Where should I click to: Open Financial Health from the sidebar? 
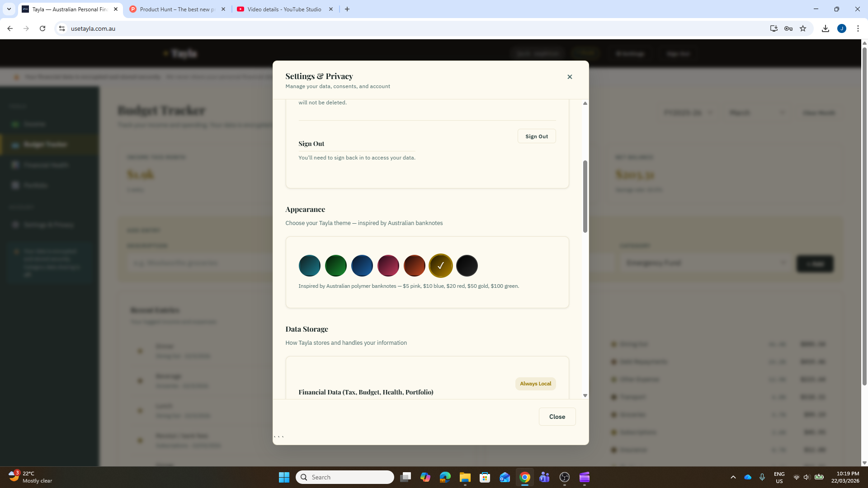point(45,164)
